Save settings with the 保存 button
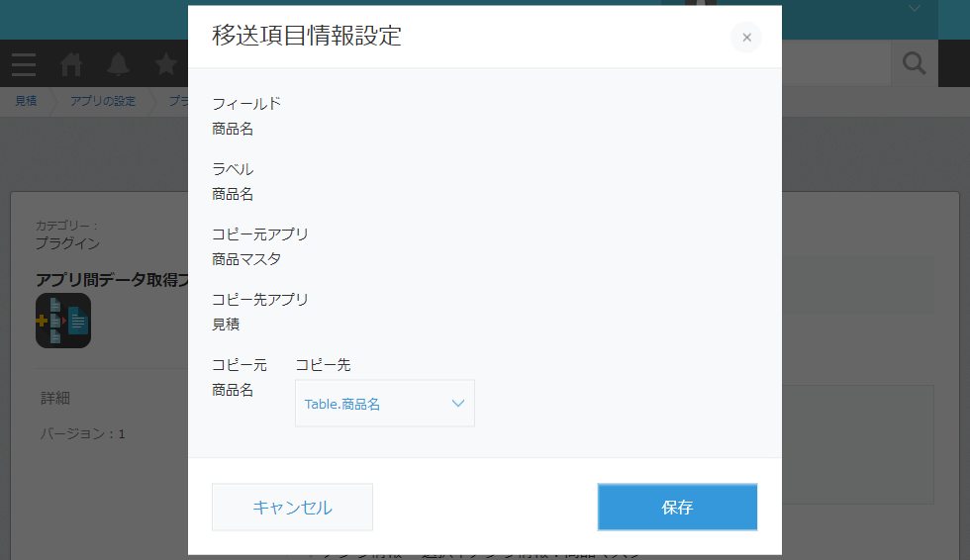The image size is (970, 560). tap(677, 507)
